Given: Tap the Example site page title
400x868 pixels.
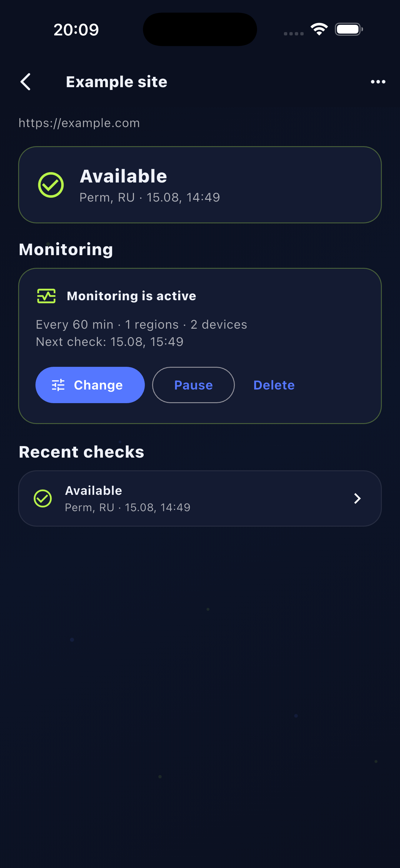Looking at the screenshot, I should (117, 82).
